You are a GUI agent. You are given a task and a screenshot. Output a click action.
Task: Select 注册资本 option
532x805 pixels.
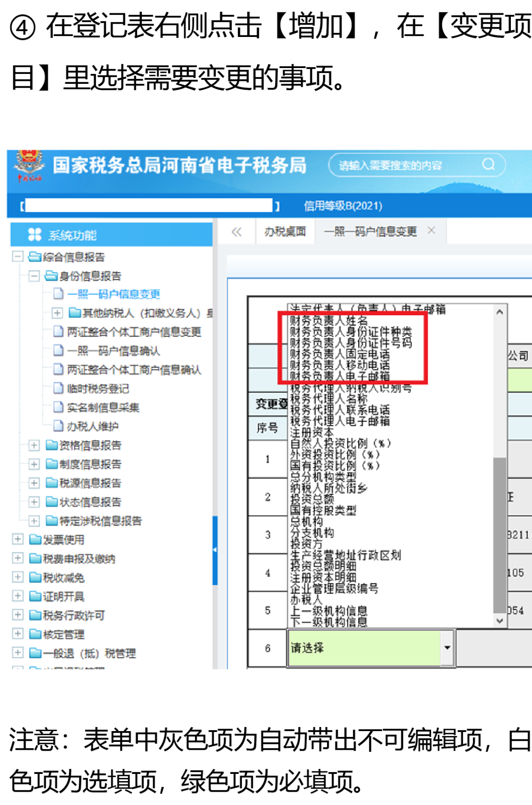[312, 432]
